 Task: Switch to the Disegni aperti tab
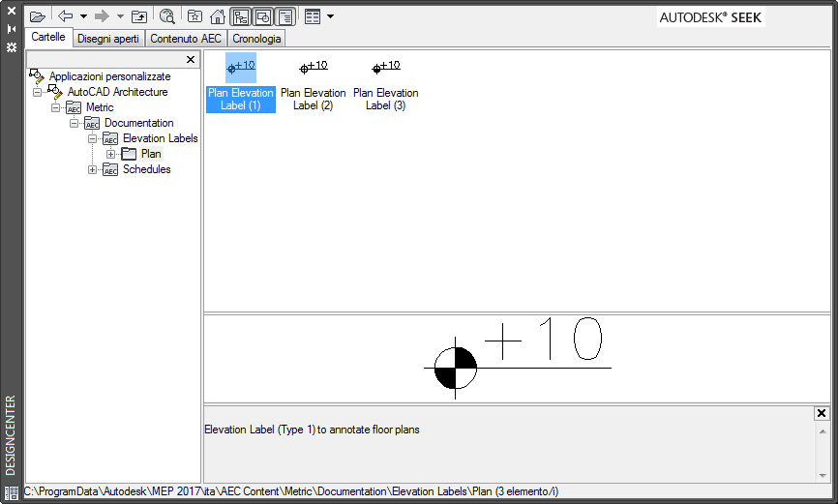click(x=108, y=39)
